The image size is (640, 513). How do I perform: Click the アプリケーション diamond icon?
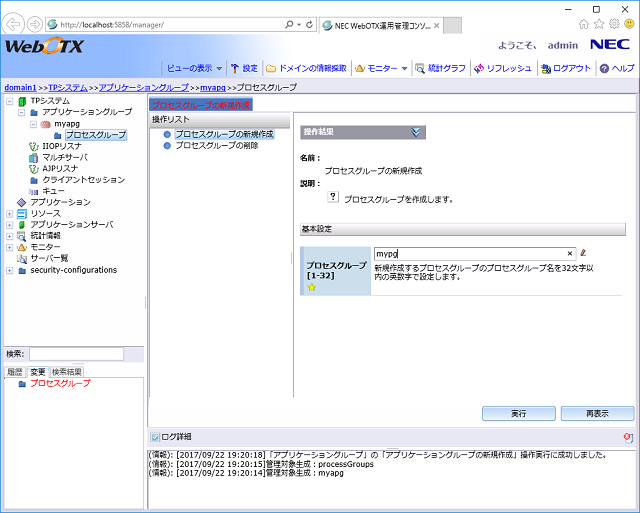pos(22,202)
